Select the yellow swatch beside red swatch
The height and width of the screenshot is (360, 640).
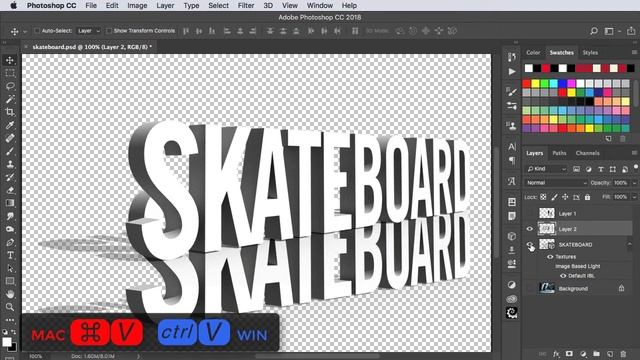[536, 84]
